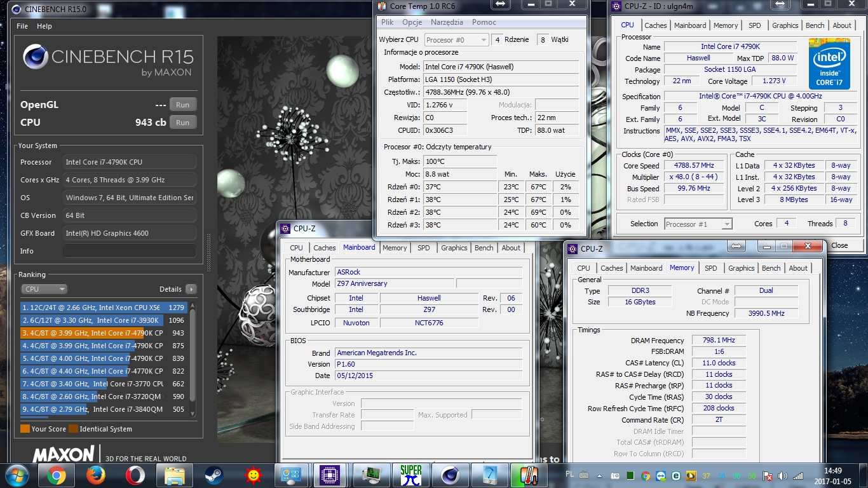Viewport: 868px width, 488px height.
Task: Click the empty Info field in Cinebench
Action: click(129, 251)
